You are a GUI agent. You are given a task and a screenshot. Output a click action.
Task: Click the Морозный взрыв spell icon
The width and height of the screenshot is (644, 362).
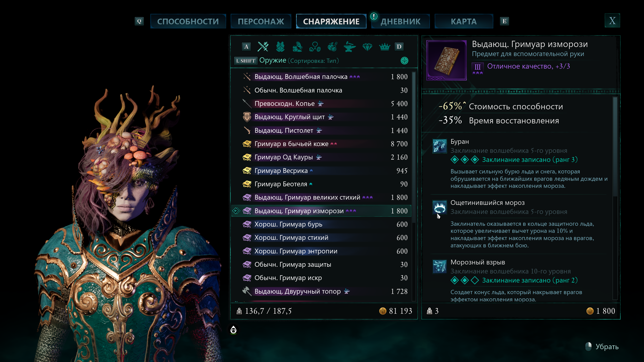[x=439, y=267]
